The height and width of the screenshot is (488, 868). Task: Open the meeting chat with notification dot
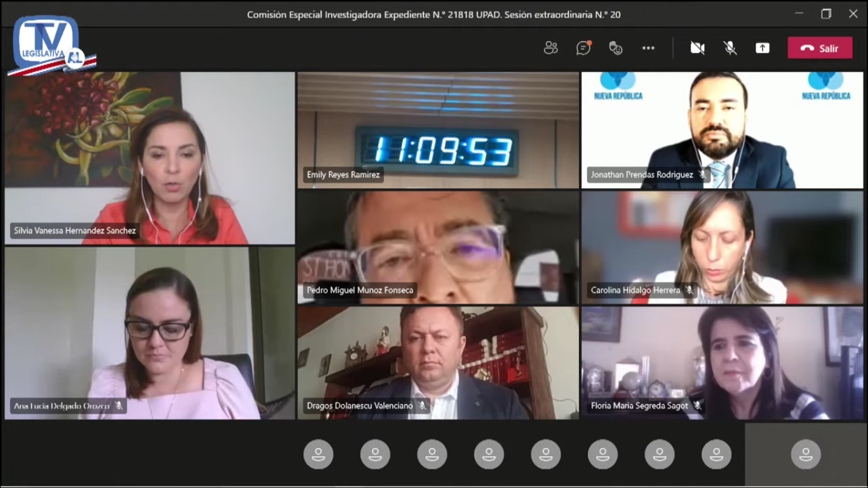click(583, 48)
